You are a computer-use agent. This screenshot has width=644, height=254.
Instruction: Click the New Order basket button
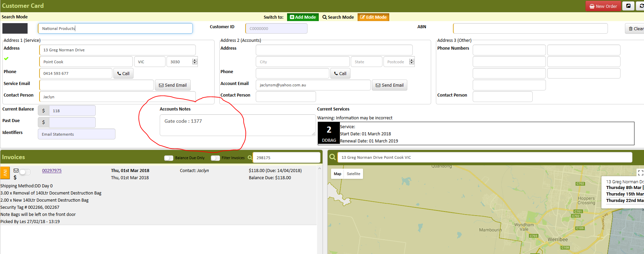click(x=603, y=6)
